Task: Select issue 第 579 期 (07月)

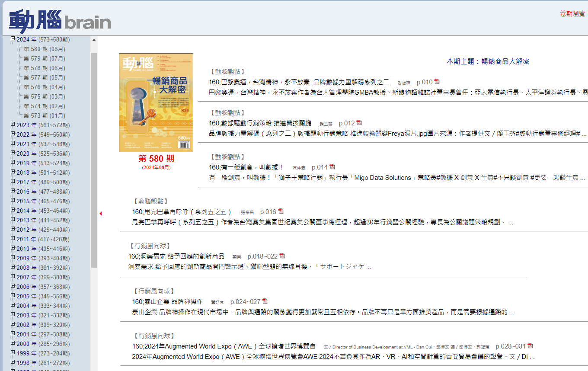Action: coord(45,58)
